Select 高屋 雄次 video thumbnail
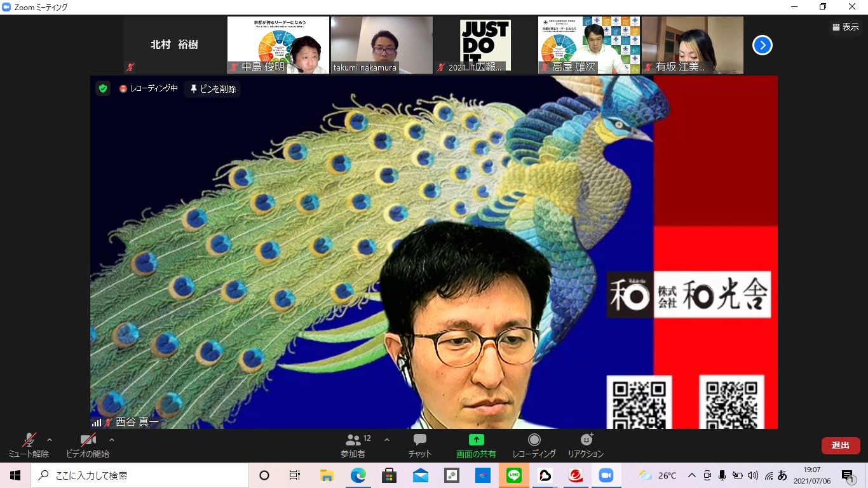The height and width of the screenshot is (488, 868). 589,45
